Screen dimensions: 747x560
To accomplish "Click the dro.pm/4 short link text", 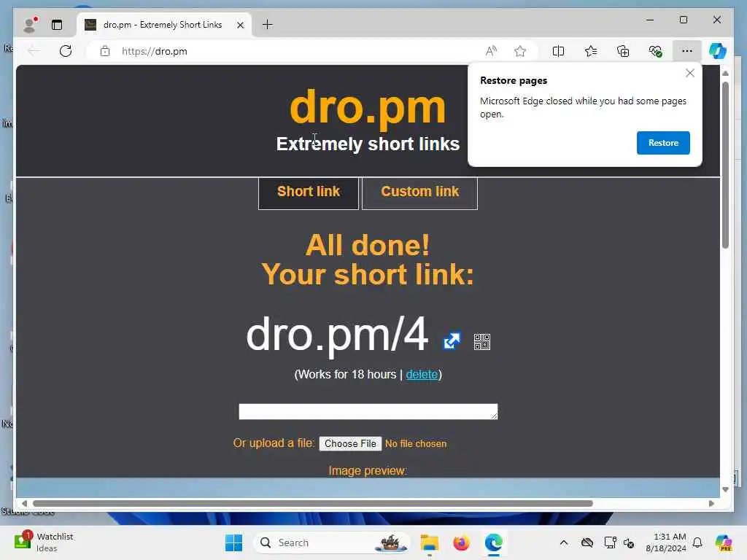I will click(337, 335).
